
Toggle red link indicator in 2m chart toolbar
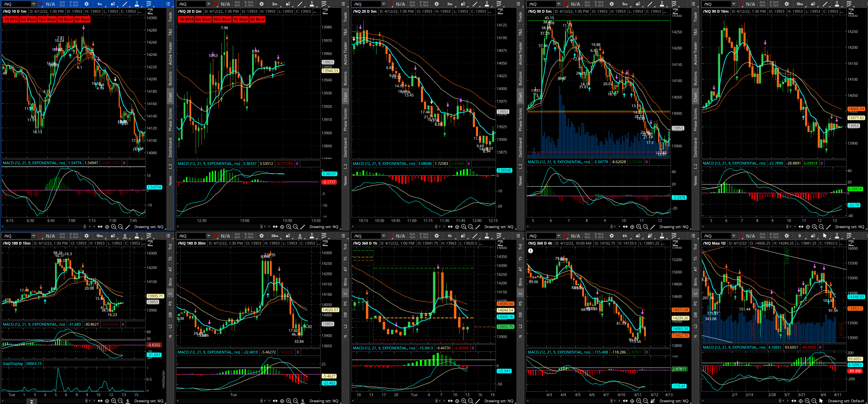point(216,4)
